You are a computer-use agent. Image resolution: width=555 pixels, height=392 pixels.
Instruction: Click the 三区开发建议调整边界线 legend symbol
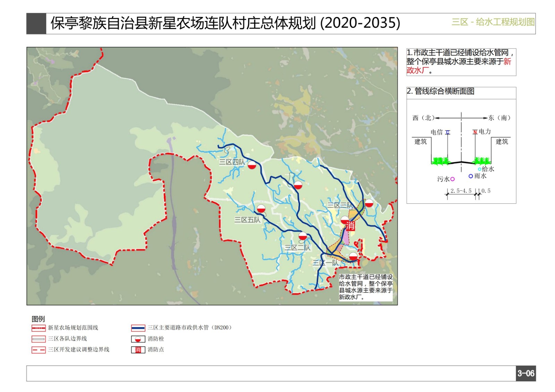tap(39, 350)
